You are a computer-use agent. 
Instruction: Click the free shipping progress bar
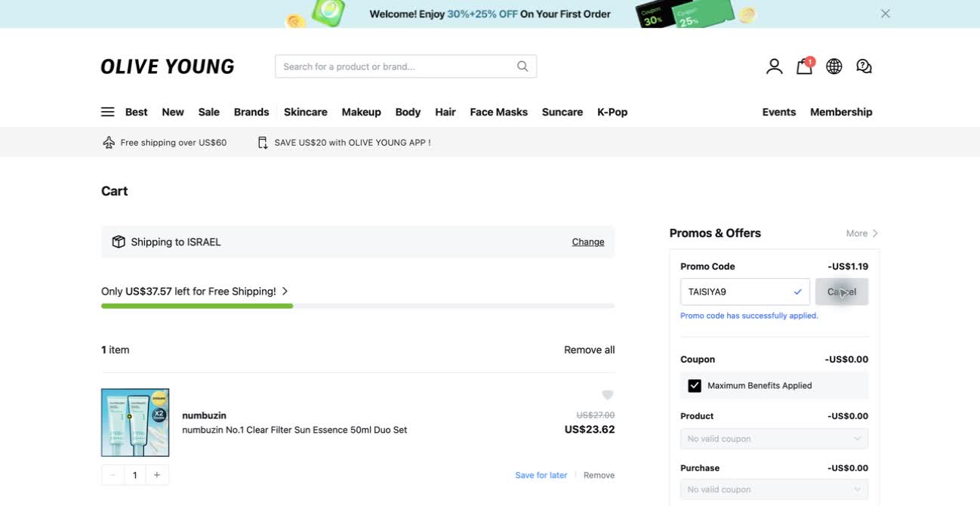tap(358, 306)
